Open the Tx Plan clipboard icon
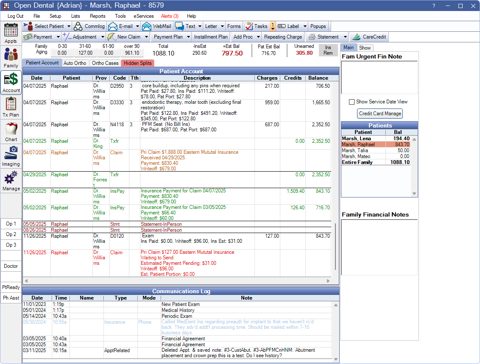480x364 pixels. click(x=11, y=104)
